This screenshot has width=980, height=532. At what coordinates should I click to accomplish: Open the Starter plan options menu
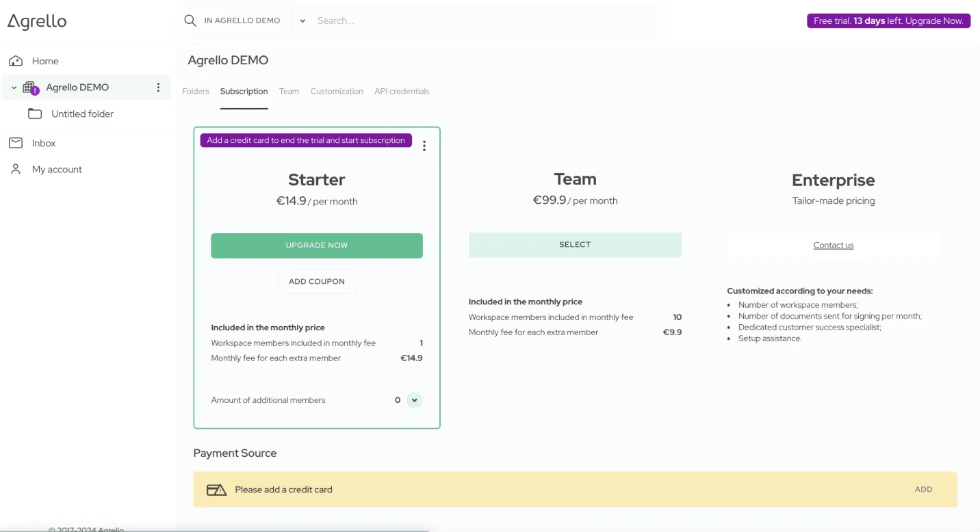(x=424, y=146)
